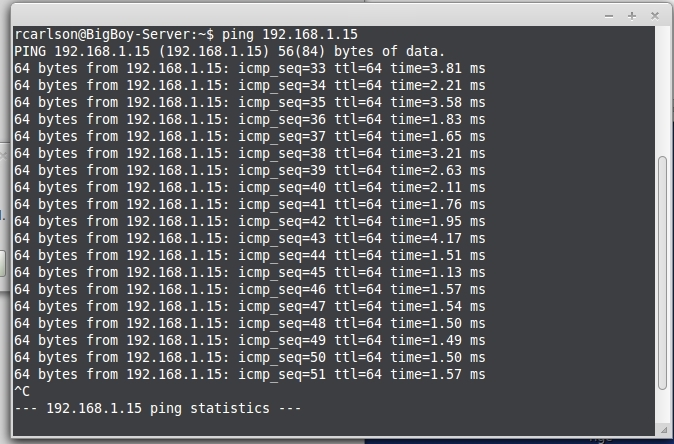This screenshot has height=444, width=674.
Task: Minimize the terminal window
Action: pyautogui.click(x=609, y=16)
